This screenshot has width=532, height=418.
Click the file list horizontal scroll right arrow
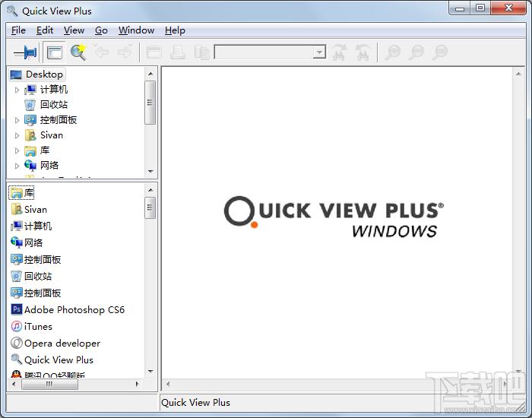pos(137,384)
